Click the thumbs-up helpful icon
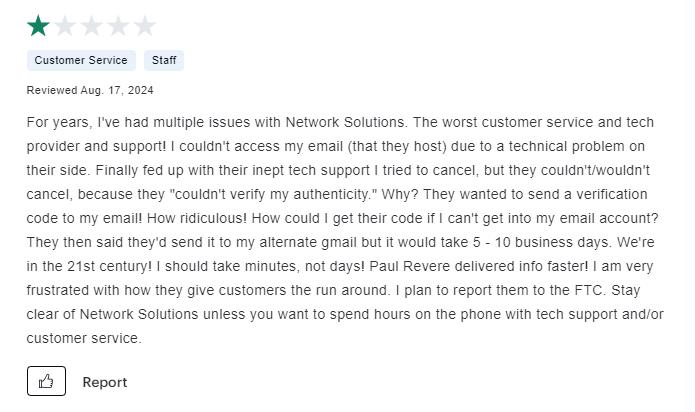This screenshot has height=412, width=695. 46,381
